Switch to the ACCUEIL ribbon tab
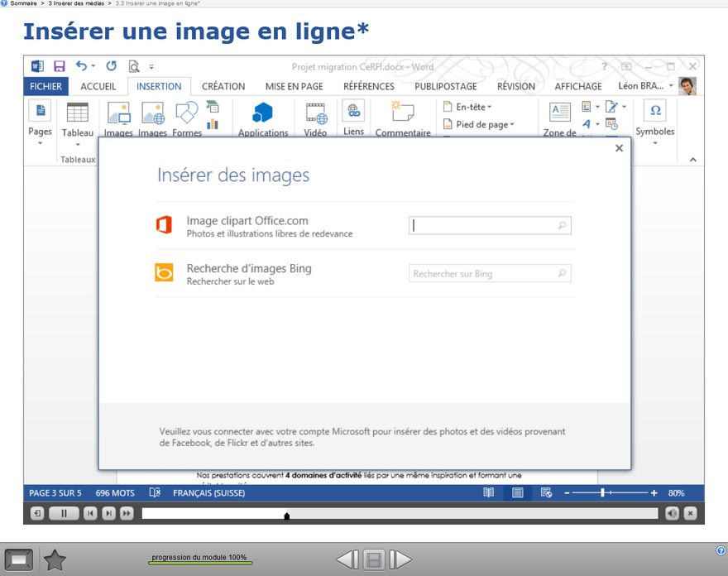The height and width of the screenshot is (576, 728). tap(98, 86)
